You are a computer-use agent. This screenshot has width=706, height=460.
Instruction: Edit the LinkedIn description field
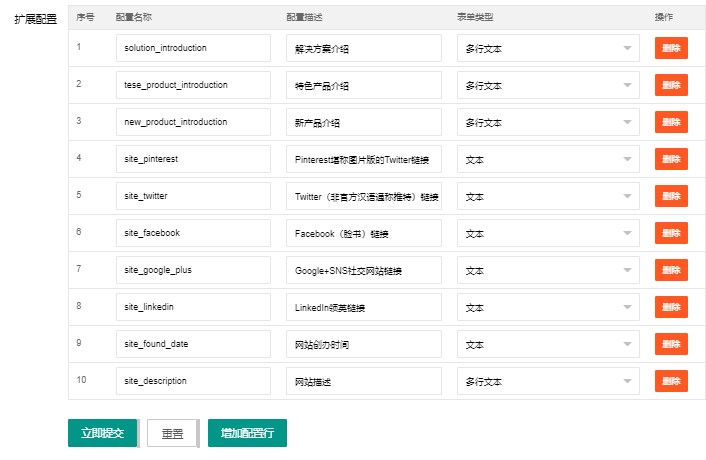[364, 307]
